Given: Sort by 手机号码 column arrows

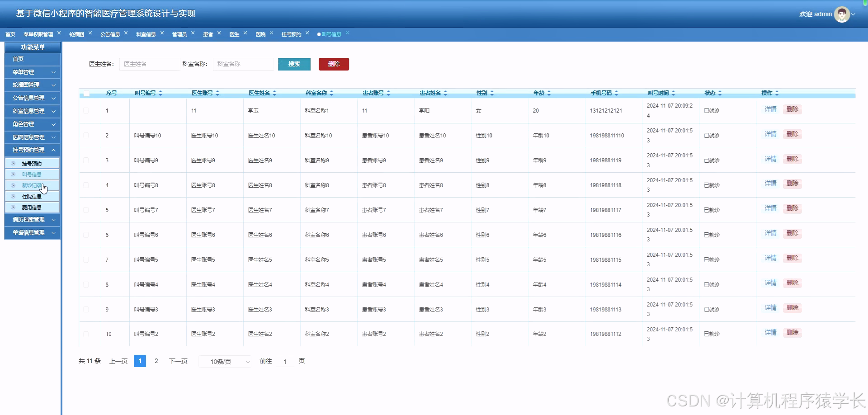Looking at the screenshot, I should click(616, 93).
